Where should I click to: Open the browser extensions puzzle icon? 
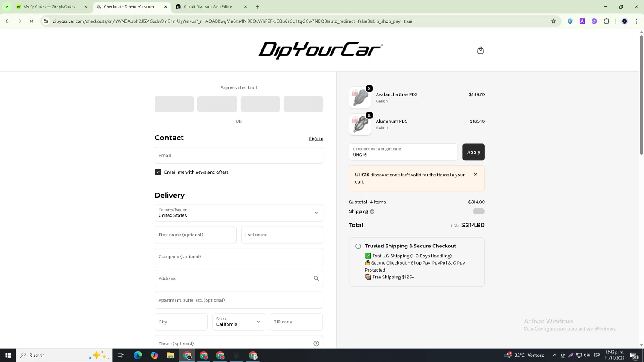tap(607, 21)
